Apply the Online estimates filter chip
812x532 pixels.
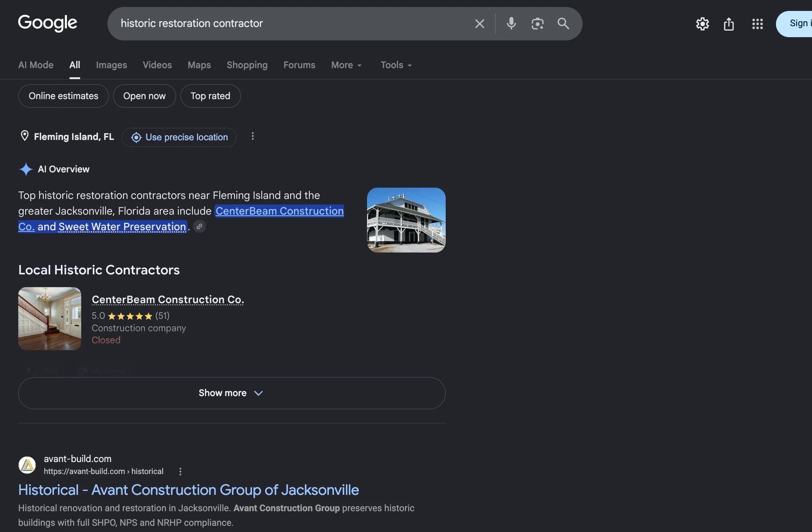63,96
